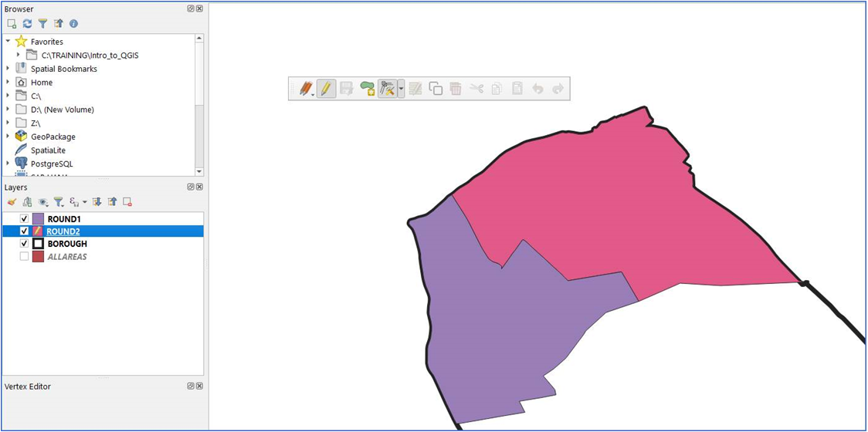The height and width of the screenshot is (432, 868).
Task: Expand the PostgreSQL node arrow
Action: click(8, 164)
